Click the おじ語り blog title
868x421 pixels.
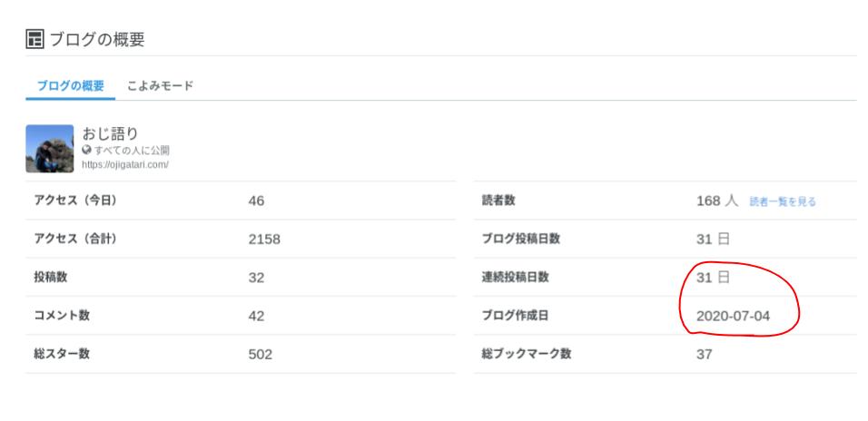coord(110,133)
